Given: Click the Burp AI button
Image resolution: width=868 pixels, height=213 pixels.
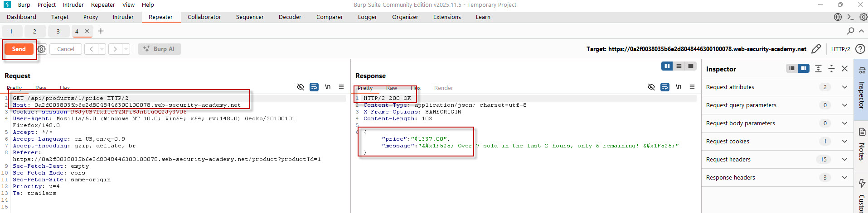Looking at the screenshot, I should pyautogui.click(x=160, y=49).
